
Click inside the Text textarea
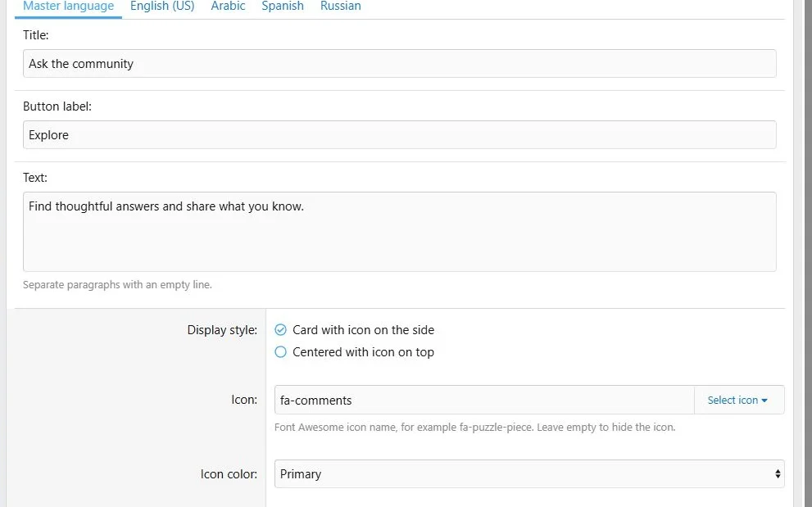[x=399, y=232]
